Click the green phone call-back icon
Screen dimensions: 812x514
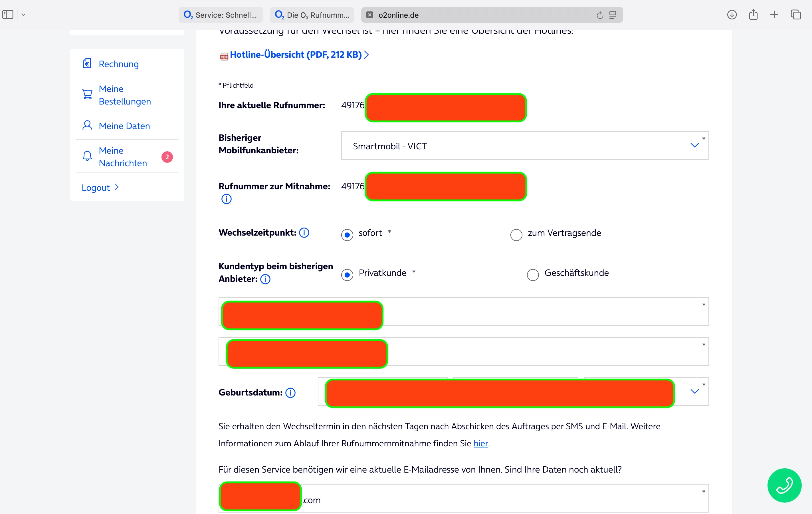point(784,485)
